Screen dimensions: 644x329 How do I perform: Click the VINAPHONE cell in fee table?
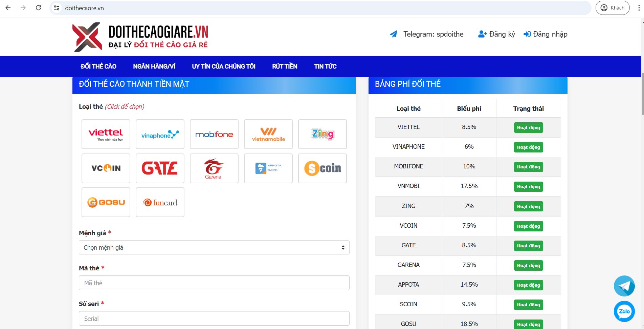[x=408, y=147]
